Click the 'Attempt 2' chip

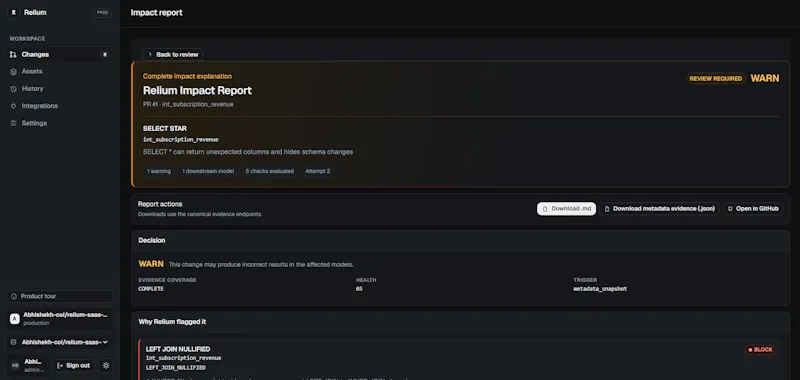[x=317, y=171]
